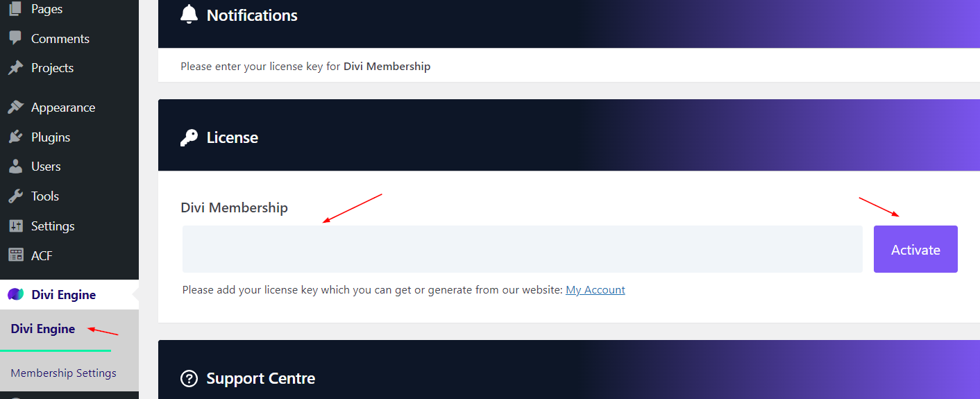
Task: Open the Plugins menu
Action: click(51, 137)
